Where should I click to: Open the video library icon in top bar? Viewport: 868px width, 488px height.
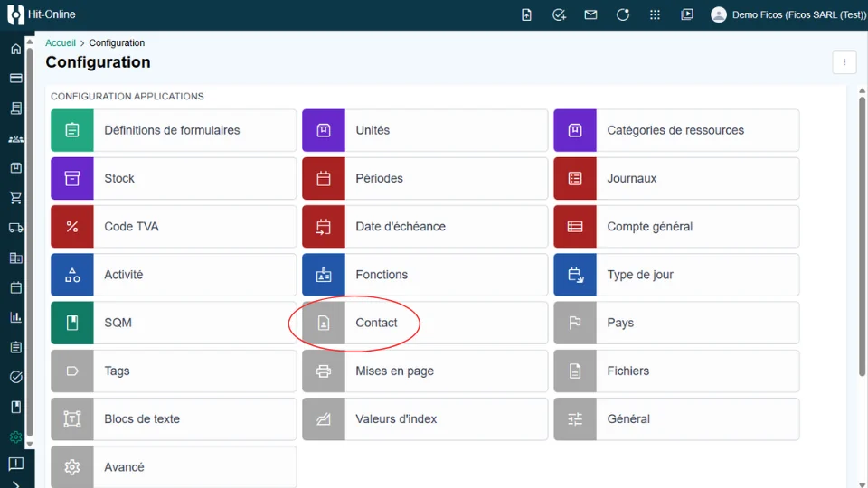[x=687, y=14]
